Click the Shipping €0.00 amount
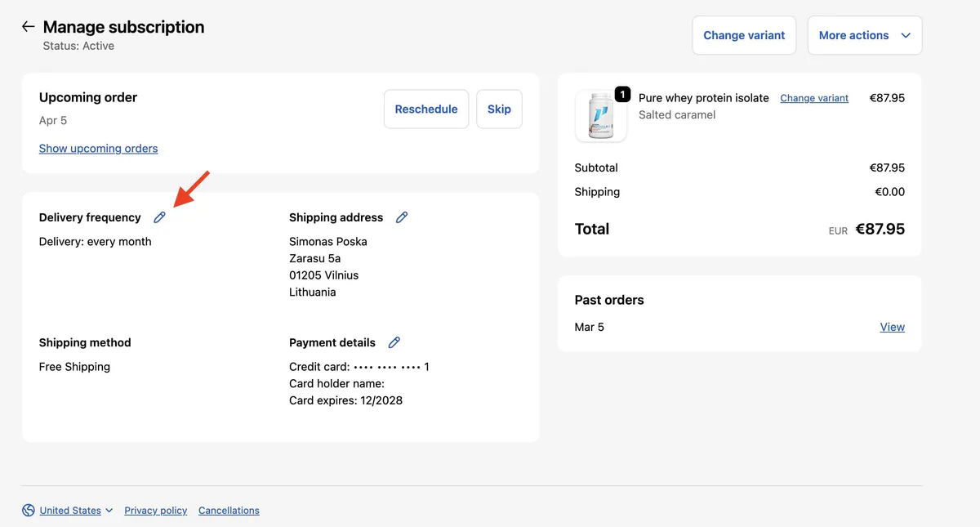Image resolution: width=980 pixels, height=527 pixels. click(x=890, y=192)
